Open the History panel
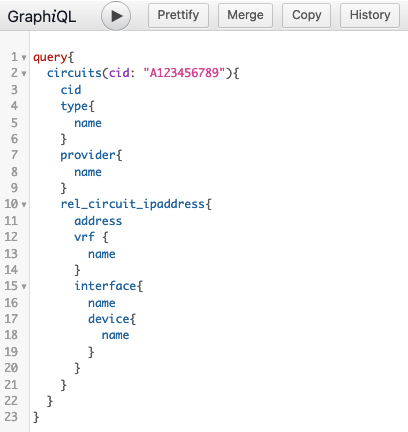 (x=370, y=15)
